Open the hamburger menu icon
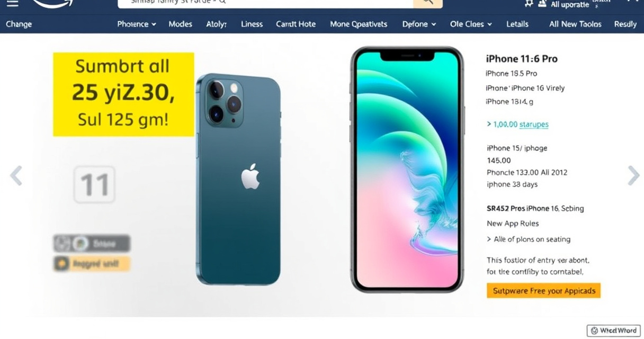 [12, 3]
